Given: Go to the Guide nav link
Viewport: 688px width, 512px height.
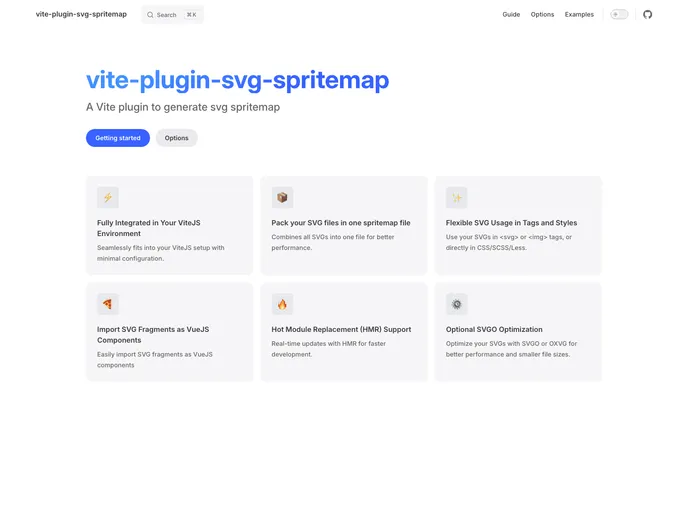Looking at the screenshot, I should [511, 14].
